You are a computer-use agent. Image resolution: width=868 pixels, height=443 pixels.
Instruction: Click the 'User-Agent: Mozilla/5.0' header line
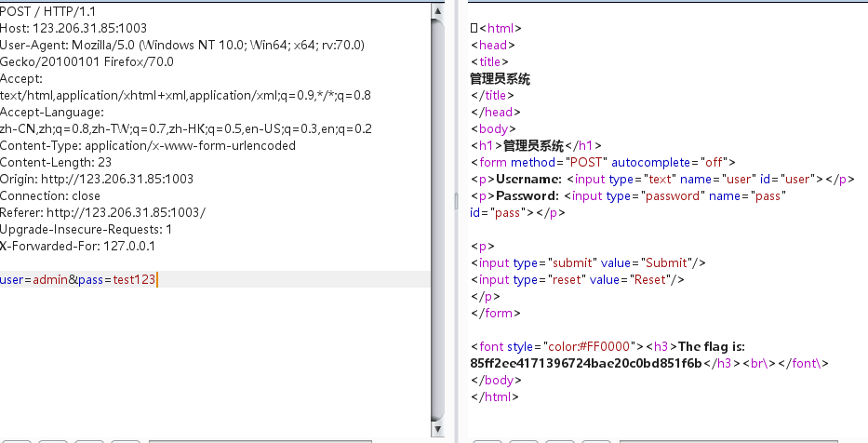[182, 45]
